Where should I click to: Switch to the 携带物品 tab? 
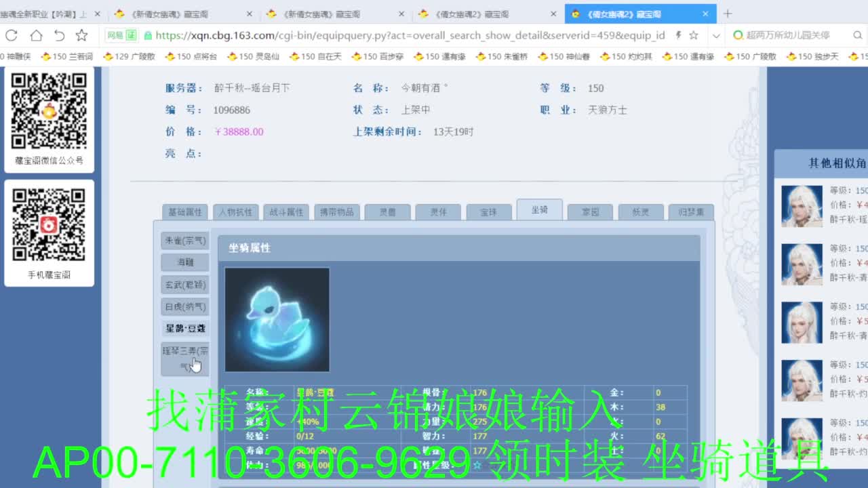tap(337, 212)
